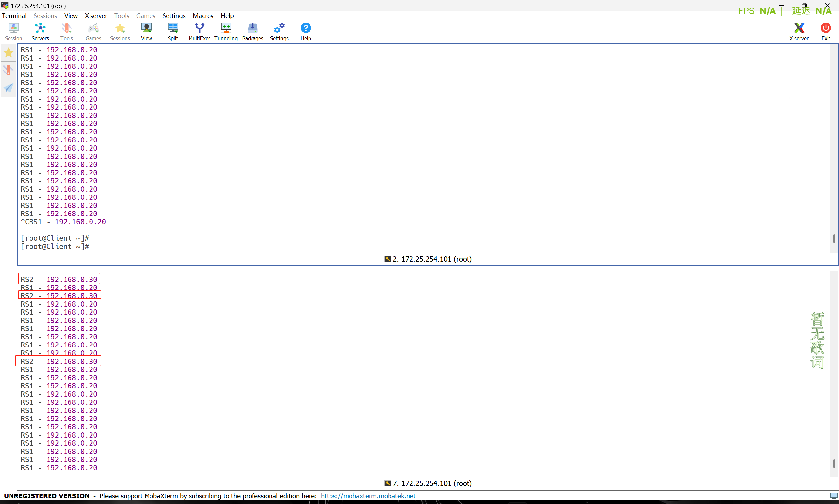Open the Terminal menu
The image size is (839, 504).
point(14,16)
